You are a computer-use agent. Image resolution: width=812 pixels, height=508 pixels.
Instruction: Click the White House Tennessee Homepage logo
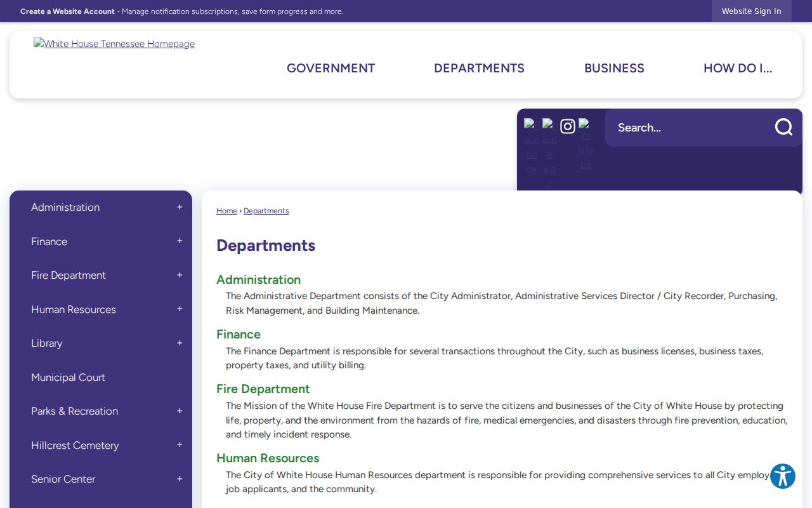pyautogui.click(x=114, y=44)
